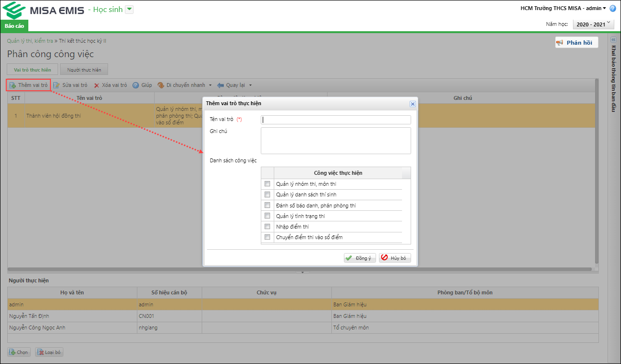Click the Loại bỏ button
The height and width of the screenshot is (364, 621).
pyautogui.click(x=49, y=352)
